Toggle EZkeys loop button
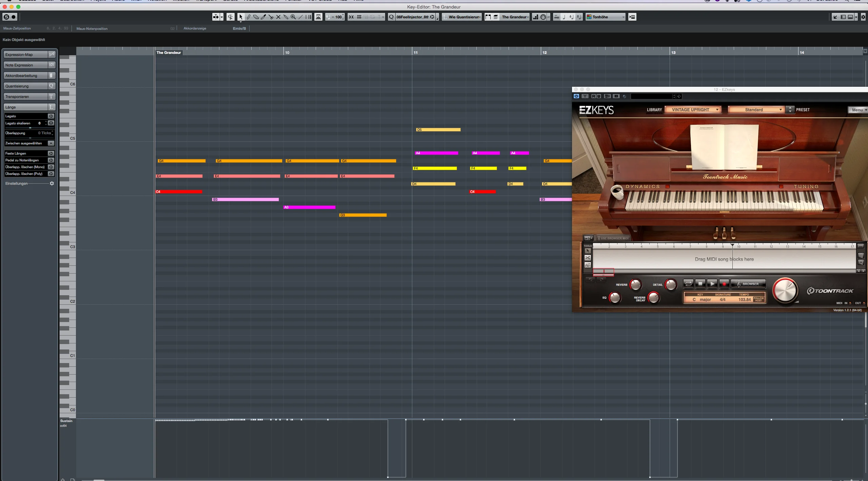This screenshot has width=868, height=481. (688, 284)
